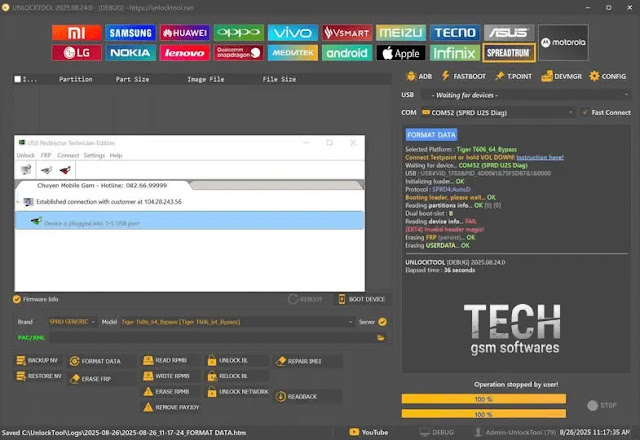Select the Motorola brand tile
Viewport: 640px width, 440px height.
563,42
